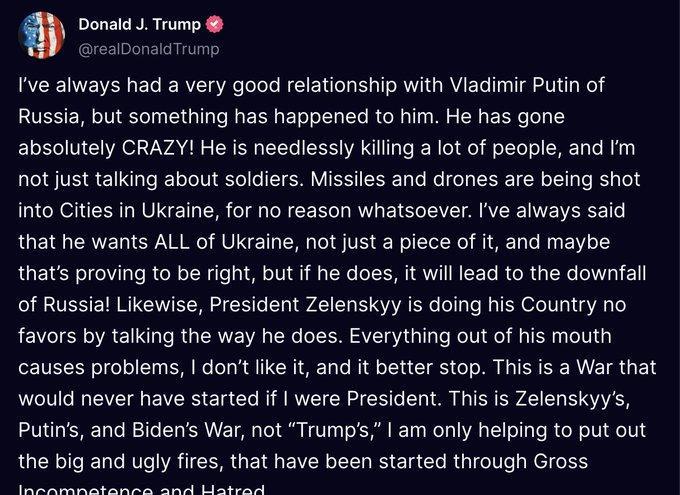
Task: Click the @realDonaldTrump handle
Action: click(149, 49)
